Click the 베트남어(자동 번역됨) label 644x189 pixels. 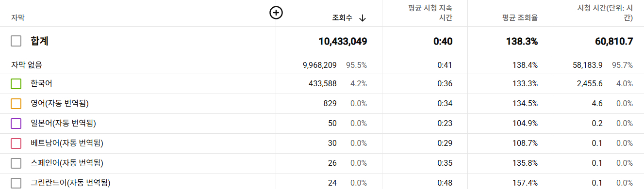(x=66, y=143)
